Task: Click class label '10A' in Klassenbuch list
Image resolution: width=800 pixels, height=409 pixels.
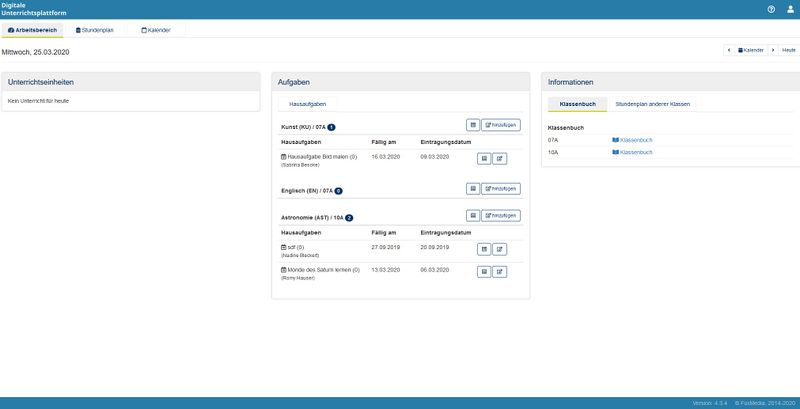Action: pos(553,152)
